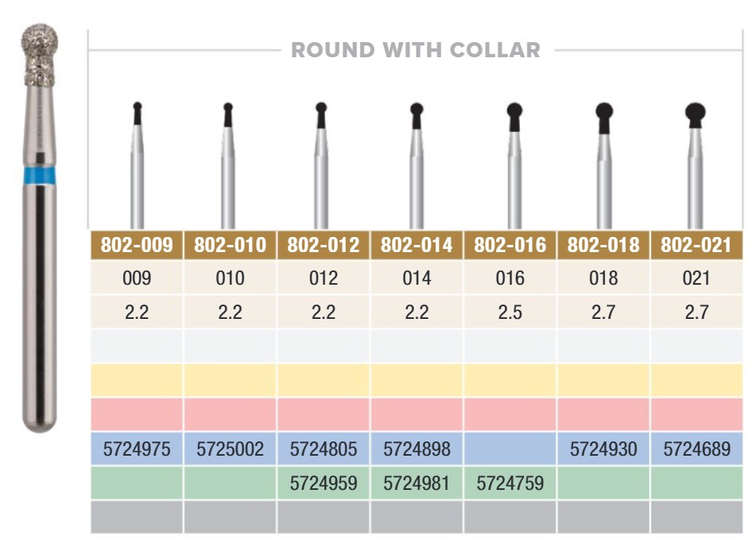Click the ROUND WITH COLLAR heading

[416, 50]
